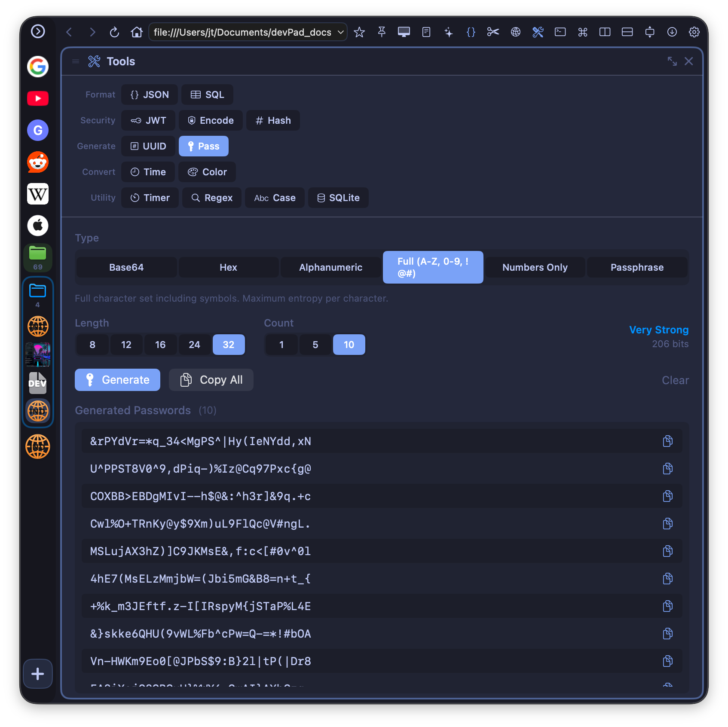Switch to the SQL formatter tab
This screenshot has height=727, width=728.
(207, 95)
